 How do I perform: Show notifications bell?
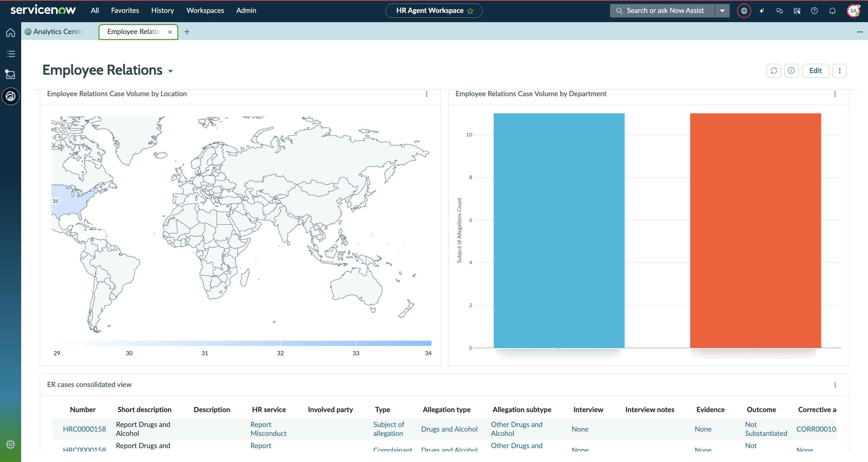pos(832,11)
